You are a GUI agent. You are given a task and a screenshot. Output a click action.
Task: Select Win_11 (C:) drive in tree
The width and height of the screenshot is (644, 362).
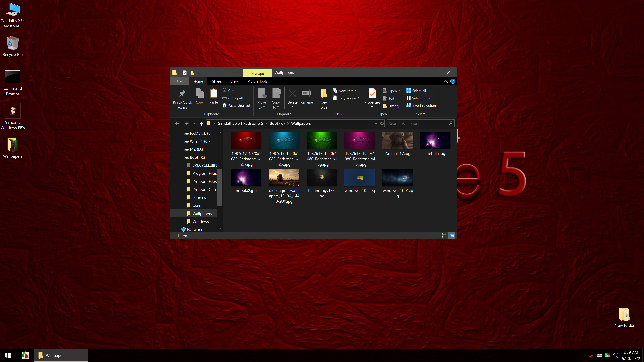click(197, 141)
